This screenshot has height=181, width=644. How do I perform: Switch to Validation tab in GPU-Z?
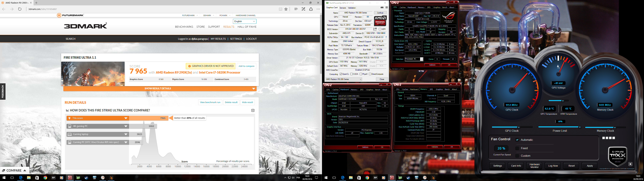(x=352, y=8)
